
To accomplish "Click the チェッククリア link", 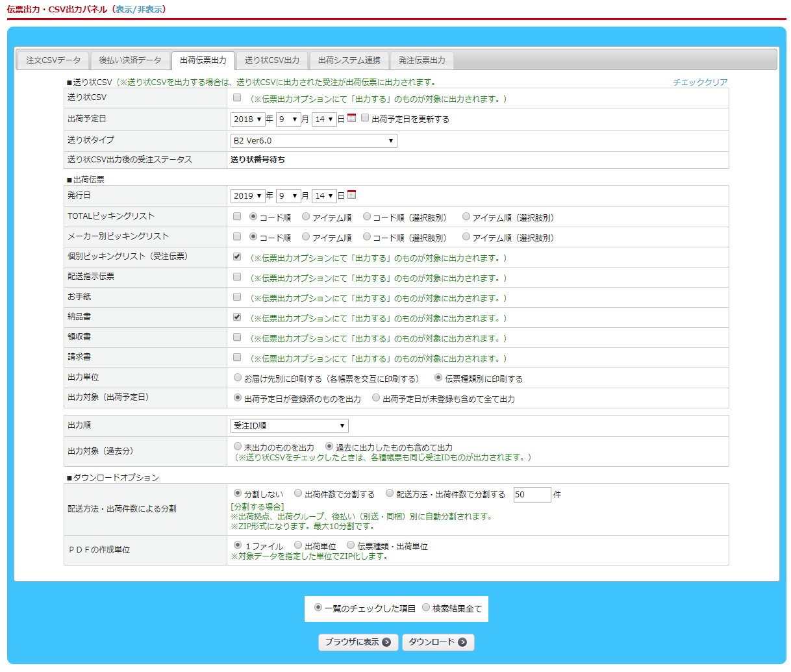I will click(x=700, y=82).
